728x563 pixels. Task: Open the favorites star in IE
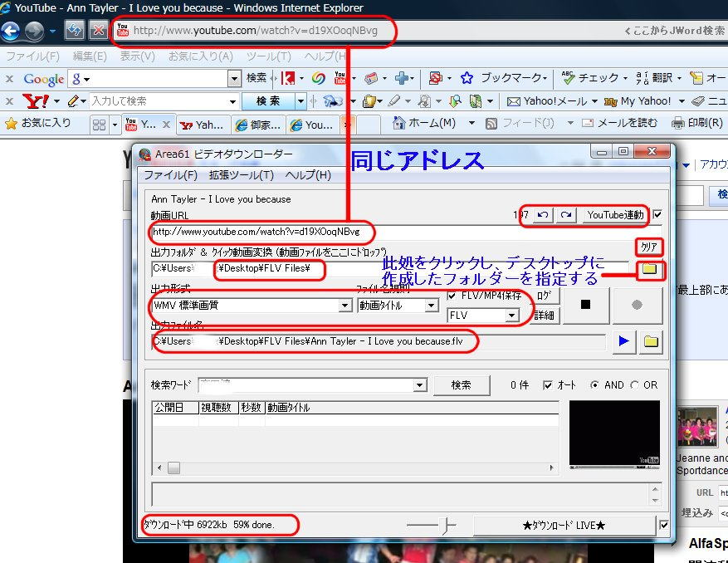[11, 124]
